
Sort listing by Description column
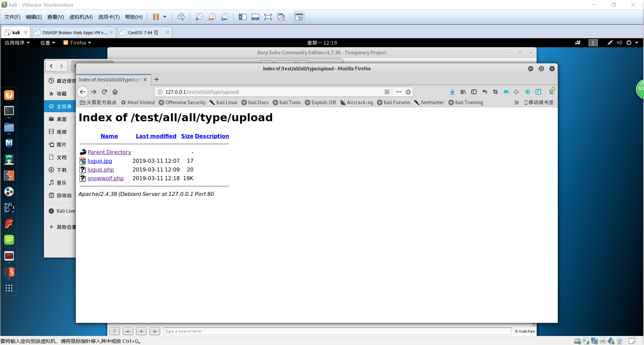pos(212,136)
